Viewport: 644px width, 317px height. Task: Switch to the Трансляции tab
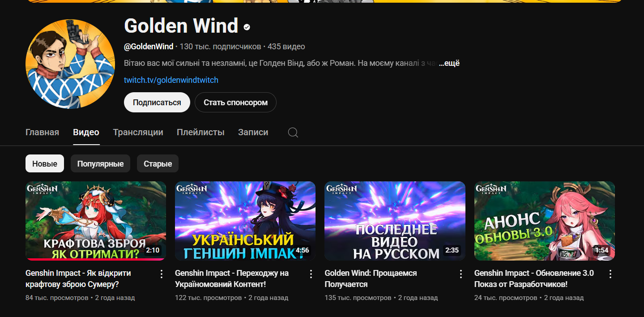coord(138,133)
